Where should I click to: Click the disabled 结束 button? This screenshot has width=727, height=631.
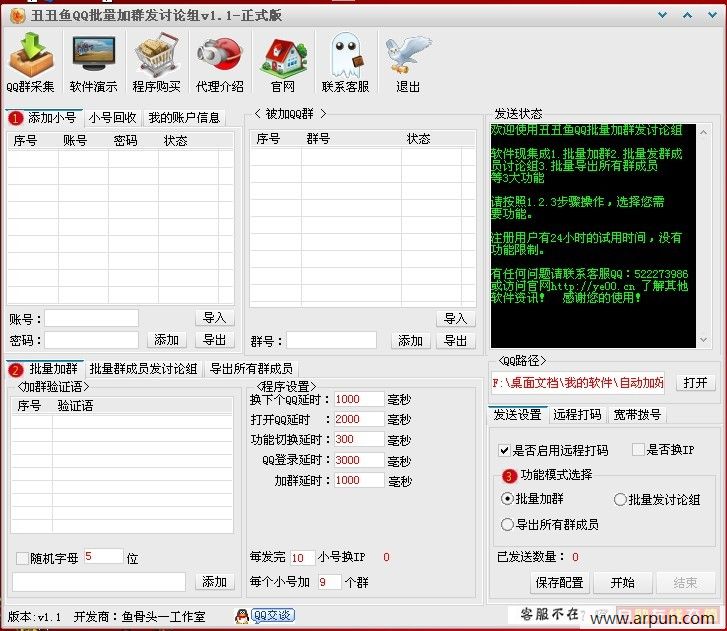click(685, 582)
